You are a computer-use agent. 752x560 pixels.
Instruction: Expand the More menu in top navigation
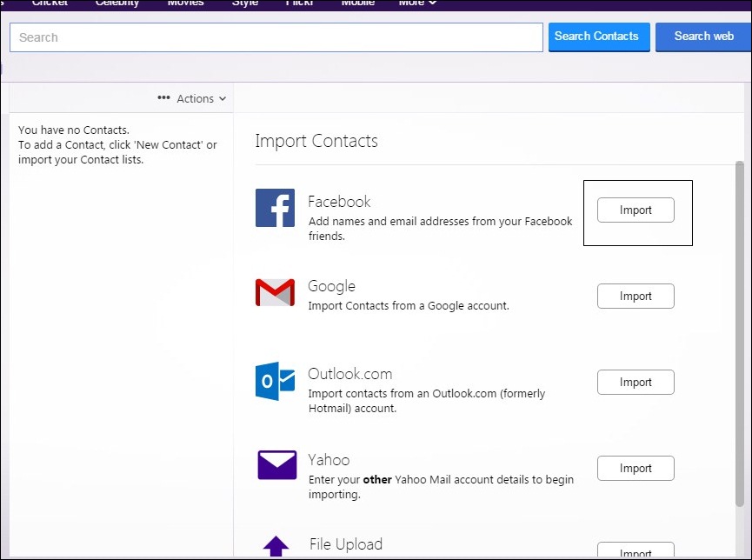(x=417, y=3)
